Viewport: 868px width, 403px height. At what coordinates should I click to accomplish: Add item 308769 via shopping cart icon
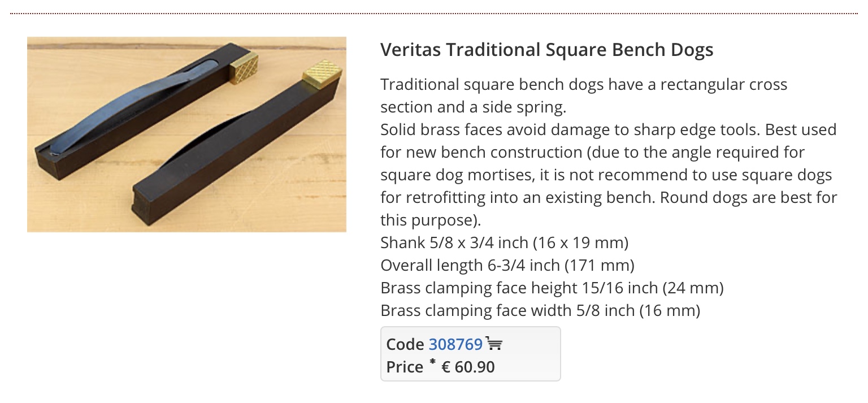pos(494,344)
